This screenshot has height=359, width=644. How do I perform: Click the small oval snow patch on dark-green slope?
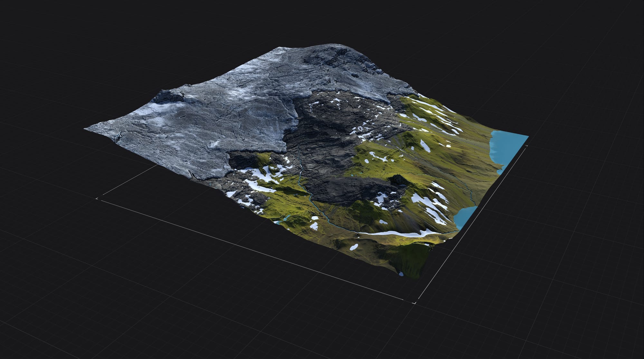[x=354, y=247]
